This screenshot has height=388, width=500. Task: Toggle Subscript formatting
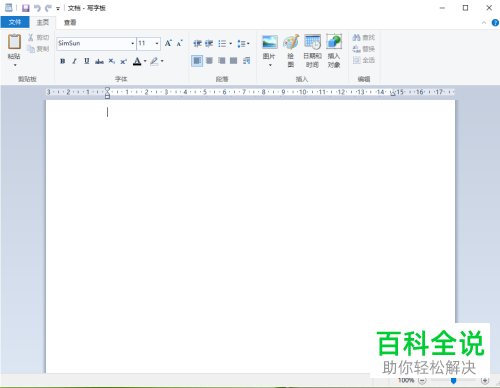click(112, 61)
